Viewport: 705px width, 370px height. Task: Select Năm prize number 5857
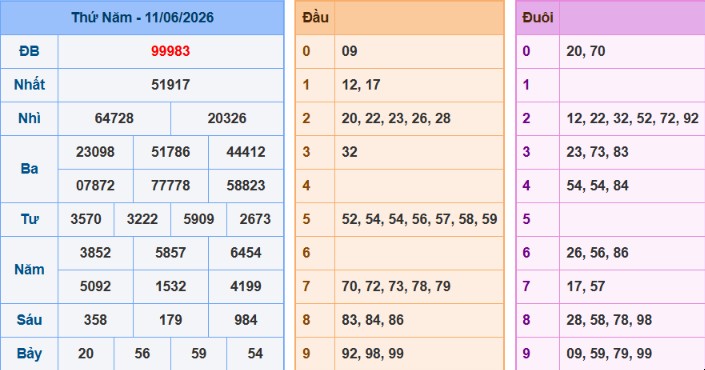pyautogui.click(x=170, y=253)
